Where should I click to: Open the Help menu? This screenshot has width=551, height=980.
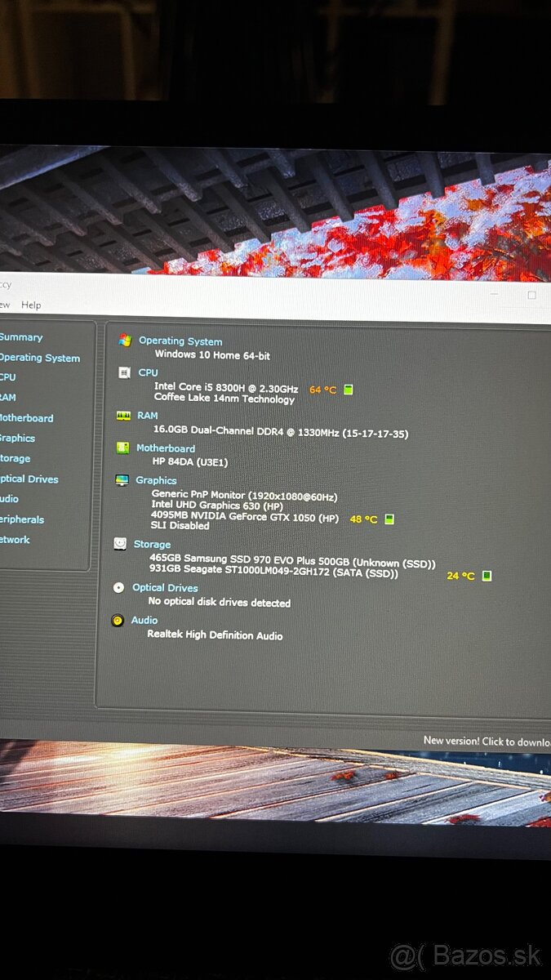pos(31,305)
